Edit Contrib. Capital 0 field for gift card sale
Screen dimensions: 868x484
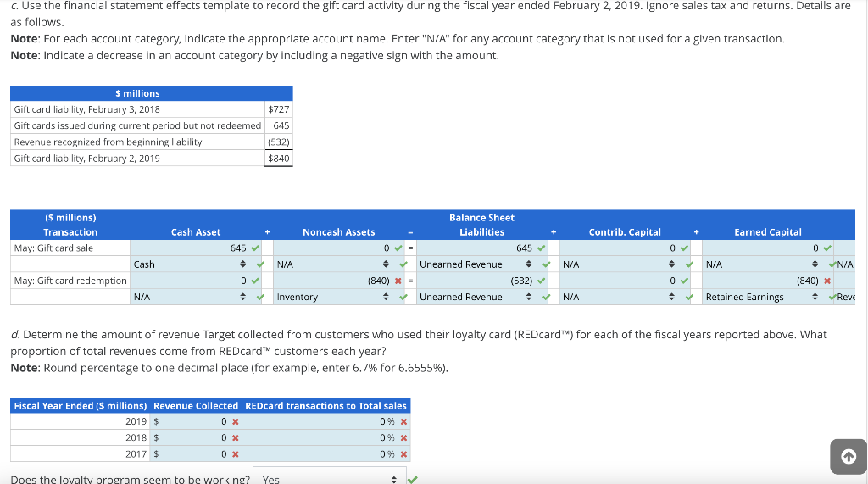(x=618, y=248)
